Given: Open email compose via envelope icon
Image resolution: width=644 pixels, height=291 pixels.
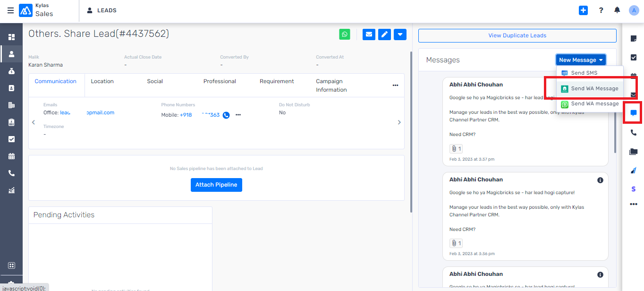Looking at the screenshot, I should (369, 34).
